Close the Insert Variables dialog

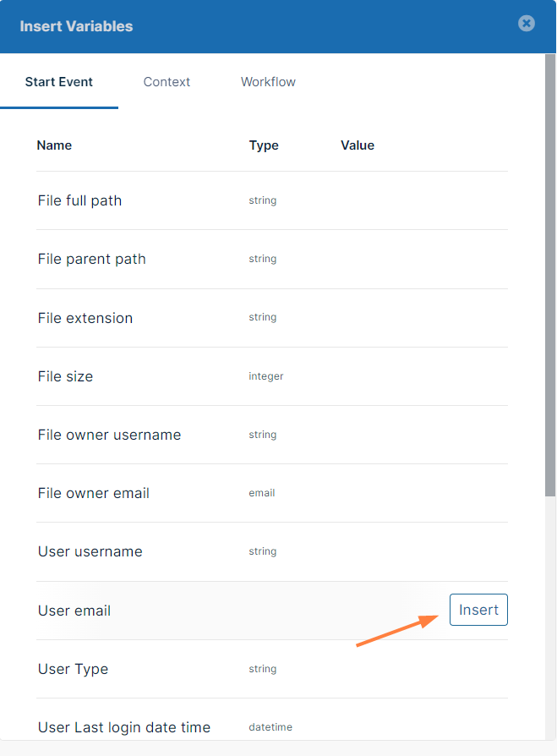527,24
